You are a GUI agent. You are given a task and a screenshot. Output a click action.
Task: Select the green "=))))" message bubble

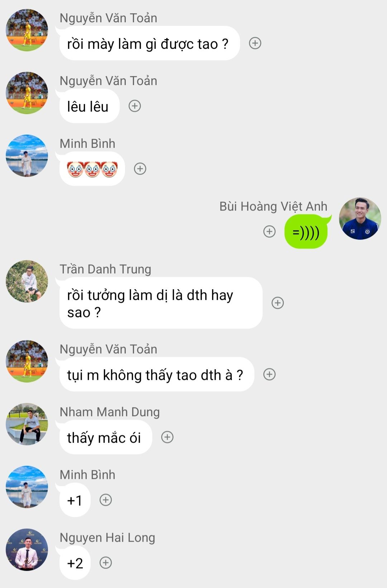coord(306,231)
